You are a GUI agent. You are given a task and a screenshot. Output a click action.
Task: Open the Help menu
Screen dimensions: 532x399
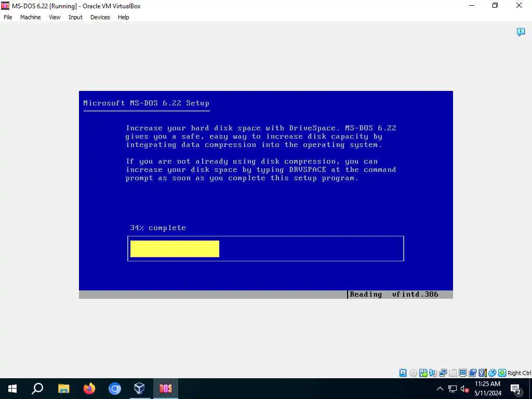click(x=123, y=17)
